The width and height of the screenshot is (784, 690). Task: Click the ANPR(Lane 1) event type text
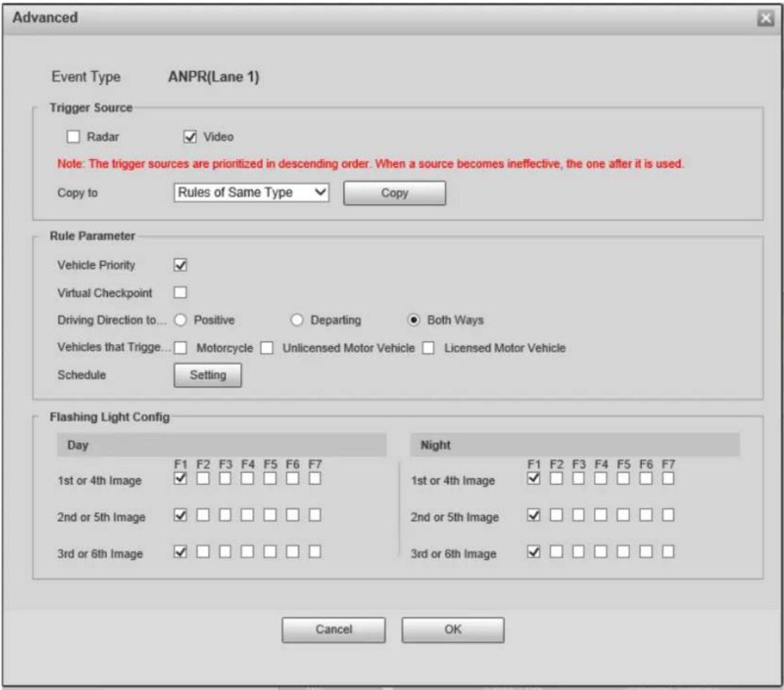click(213, 77)
